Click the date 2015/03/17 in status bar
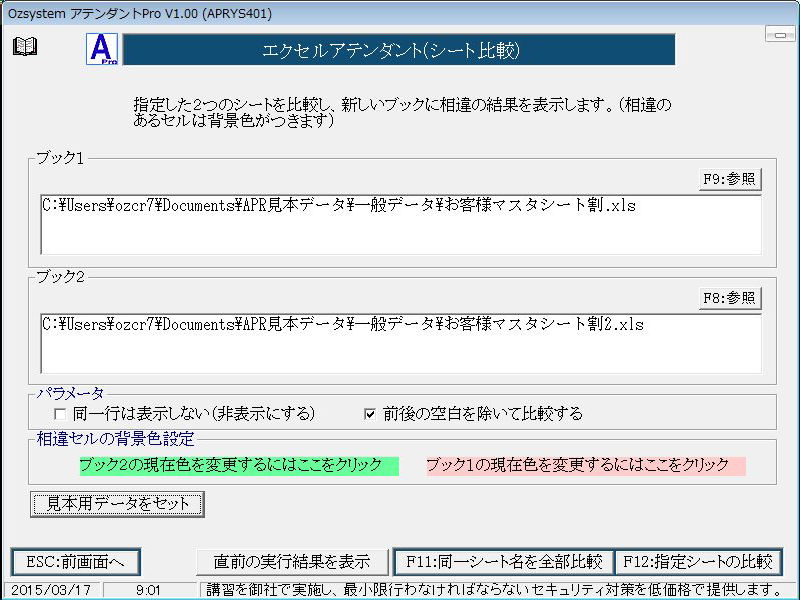This screenshot has height=600, width=800. click(x=51, y=590)
